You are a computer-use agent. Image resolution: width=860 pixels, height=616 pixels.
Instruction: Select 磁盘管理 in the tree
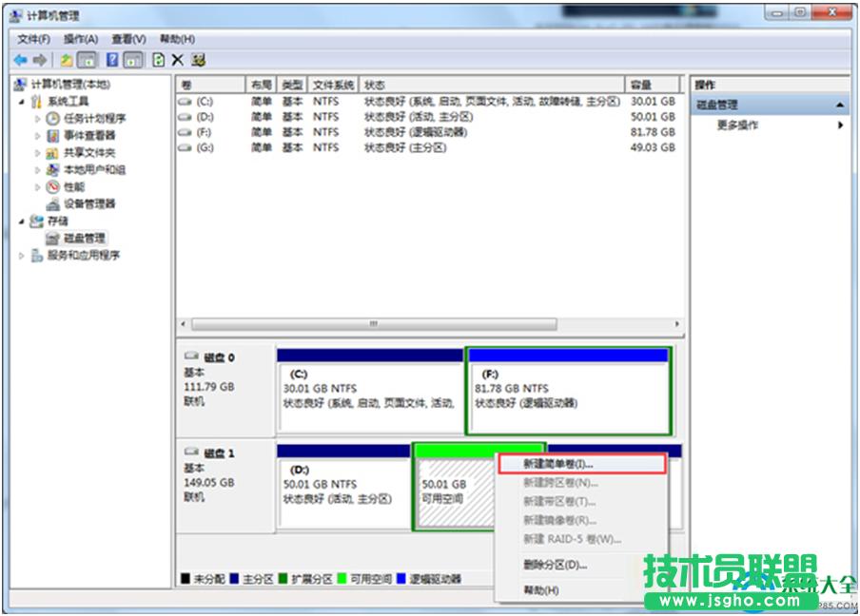click(84, 238)
